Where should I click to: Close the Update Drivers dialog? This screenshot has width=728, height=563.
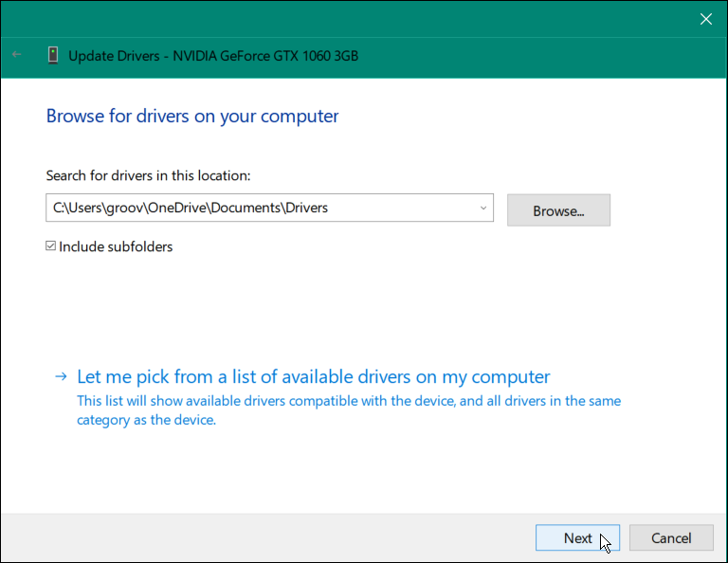pos(705,19)
